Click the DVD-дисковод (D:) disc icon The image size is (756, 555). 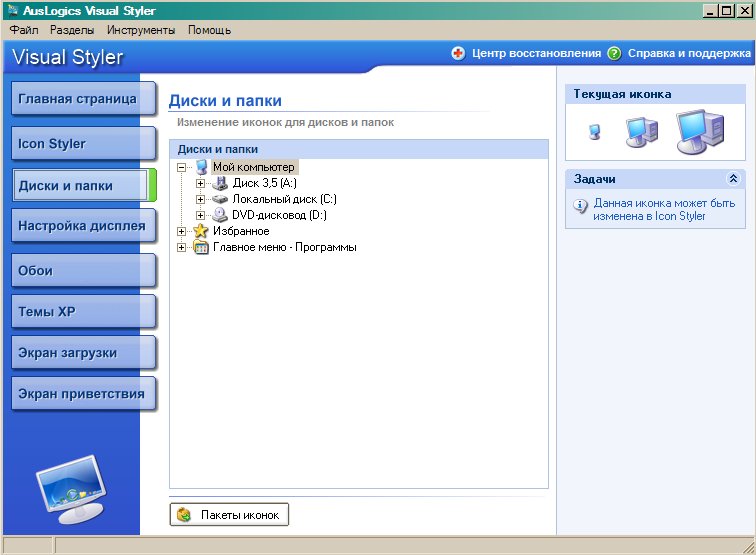pyautogui.click(x=220, y=215)
